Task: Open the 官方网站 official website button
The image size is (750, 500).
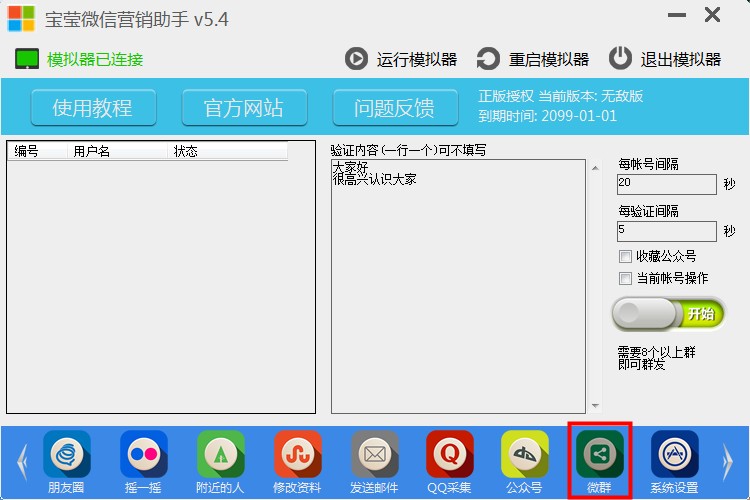Action: [244, 108]
